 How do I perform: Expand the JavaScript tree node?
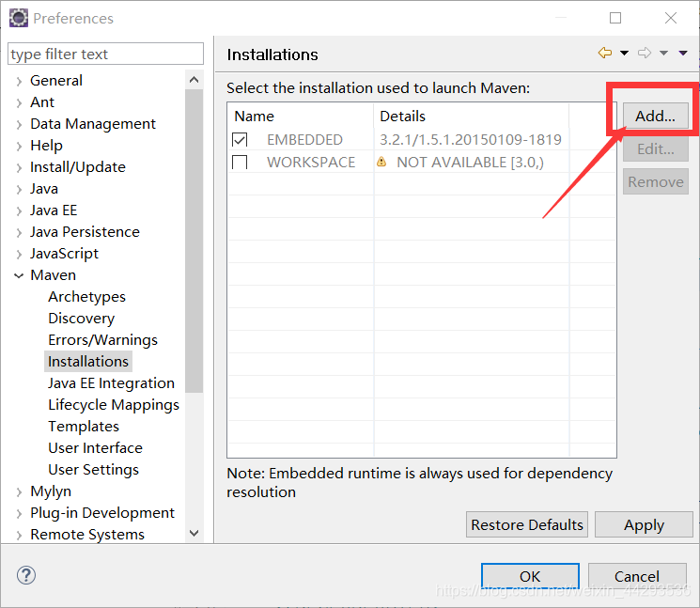pos(19,255)
